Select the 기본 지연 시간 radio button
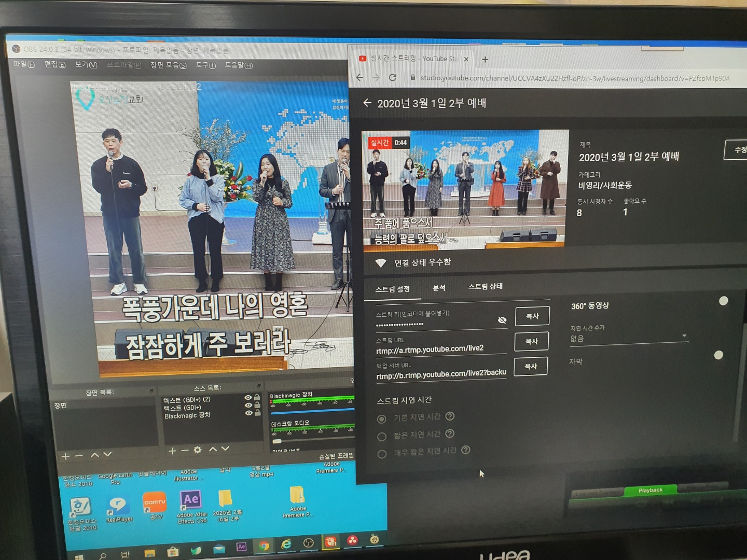Viewport: 747px width, 560px height. tap(382, 419)
